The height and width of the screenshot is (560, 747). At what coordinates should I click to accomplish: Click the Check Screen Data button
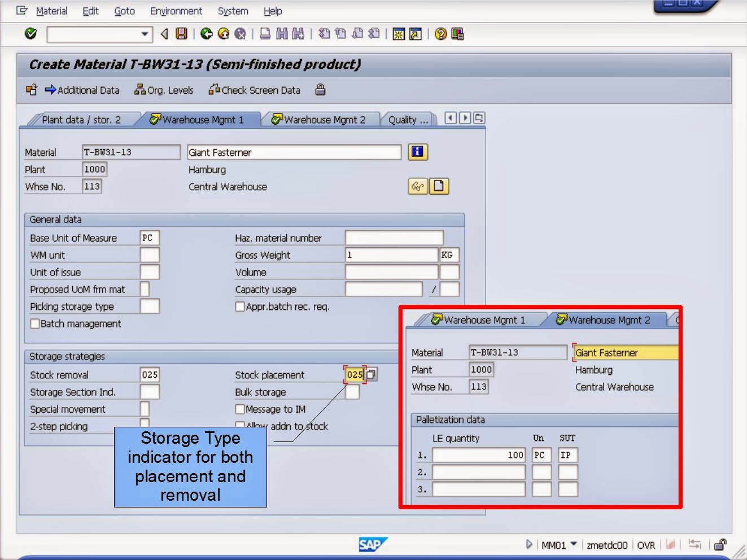tap(254, 90)
